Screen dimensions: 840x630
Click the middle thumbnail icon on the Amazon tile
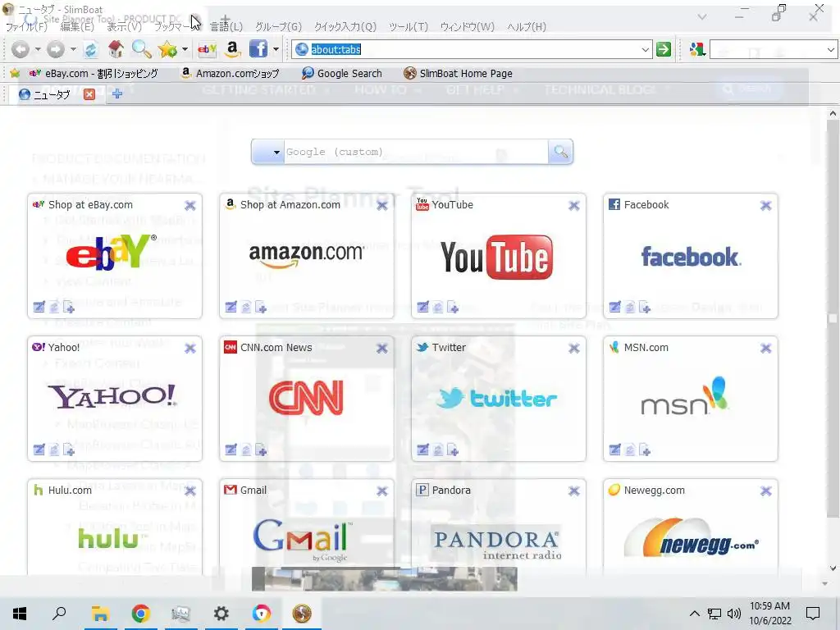click(246, 307)
